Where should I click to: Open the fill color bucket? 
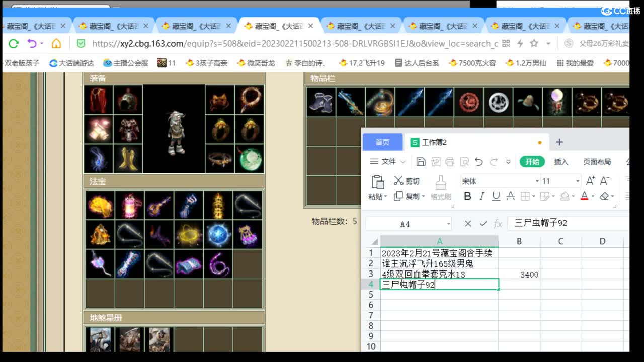point(565,196)
